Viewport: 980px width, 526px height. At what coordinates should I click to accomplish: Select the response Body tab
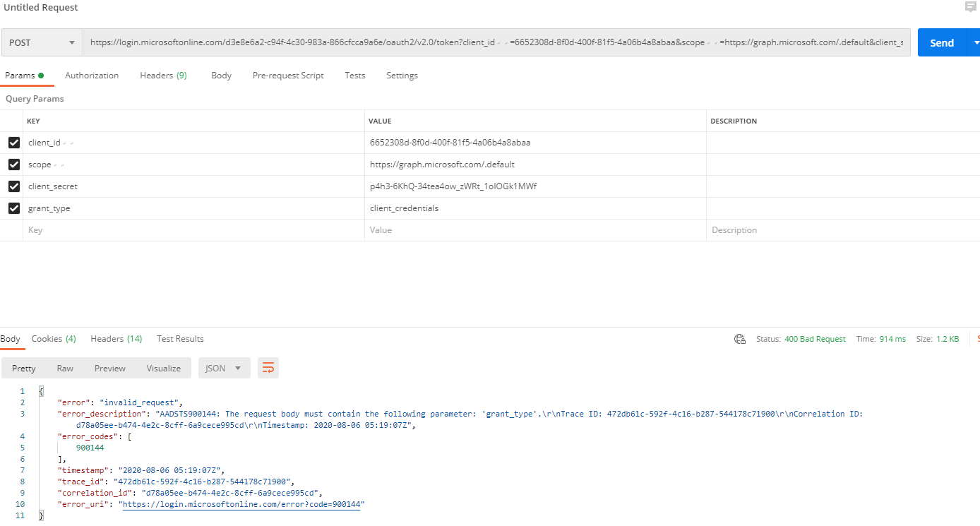tap(11, 339)
